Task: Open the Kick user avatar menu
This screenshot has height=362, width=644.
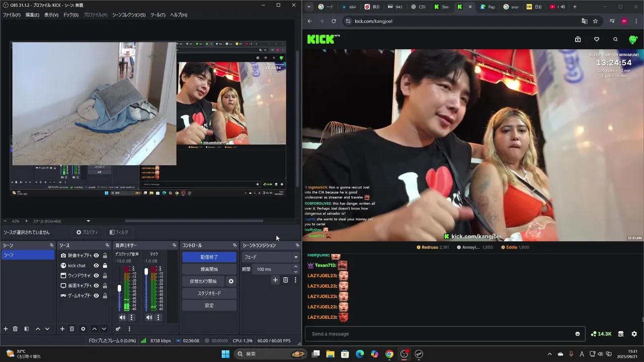Action: point(633,39)
